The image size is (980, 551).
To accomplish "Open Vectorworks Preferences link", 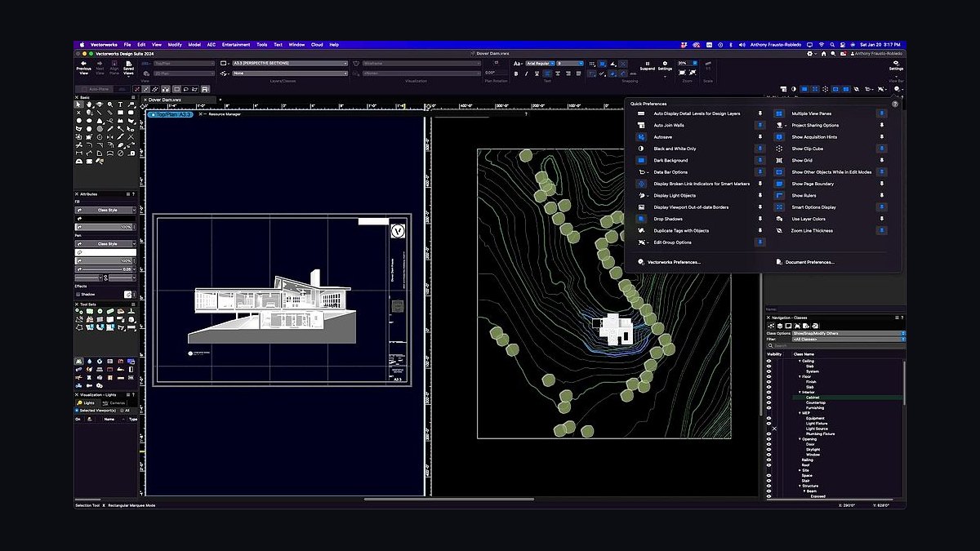I will point(674,262).
